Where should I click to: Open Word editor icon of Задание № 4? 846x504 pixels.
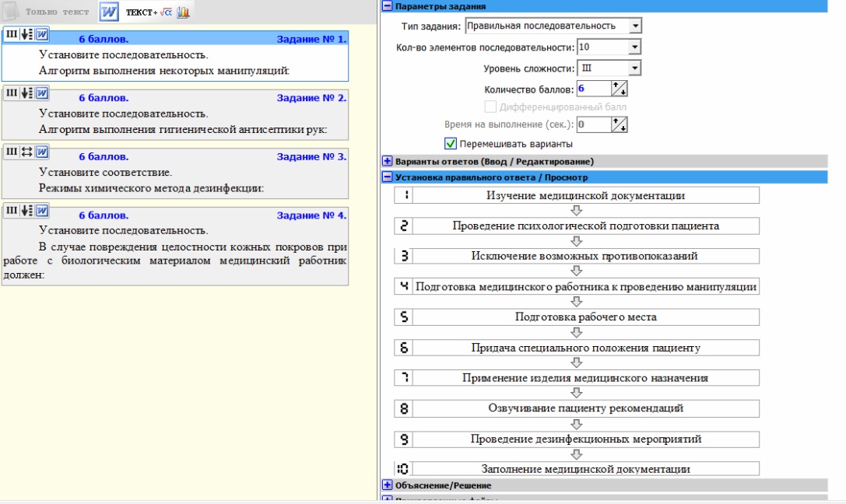point(41,211)
